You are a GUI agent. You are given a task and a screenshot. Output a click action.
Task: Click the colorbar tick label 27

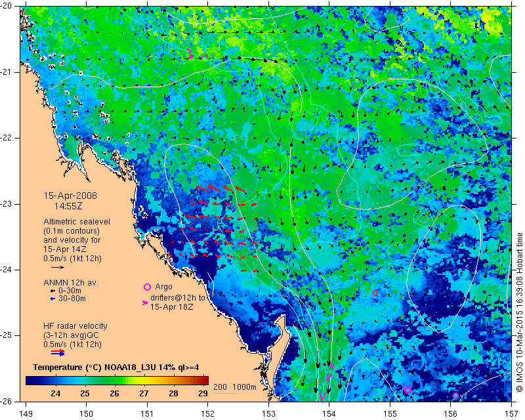click(x=144, y=393)
